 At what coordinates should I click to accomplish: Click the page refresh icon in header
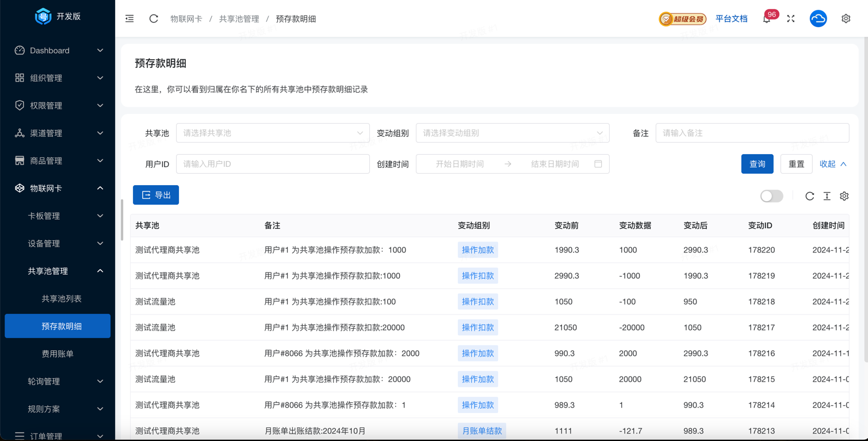pos(154,19)
